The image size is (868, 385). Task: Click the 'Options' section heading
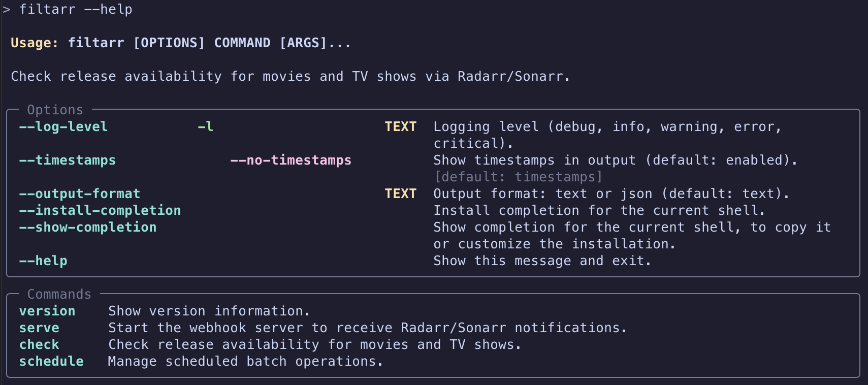55,110
